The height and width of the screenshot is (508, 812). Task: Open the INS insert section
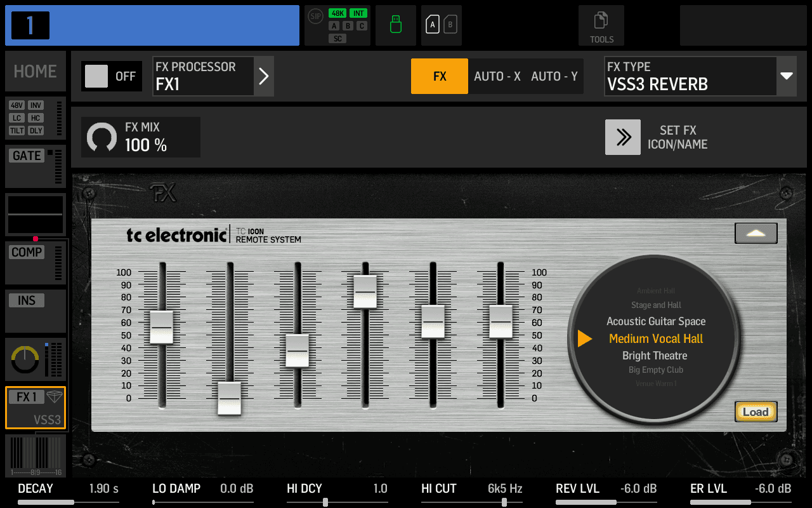[x=36, y=311]
